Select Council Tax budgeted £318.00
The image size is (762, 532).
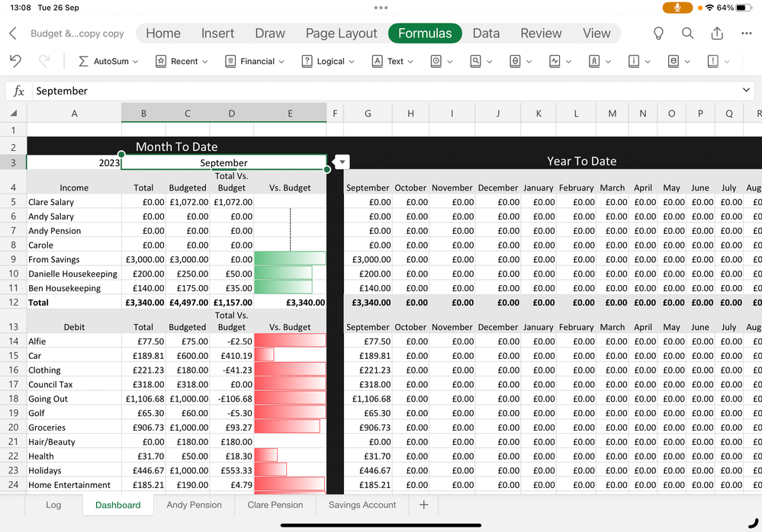[188, 384]
